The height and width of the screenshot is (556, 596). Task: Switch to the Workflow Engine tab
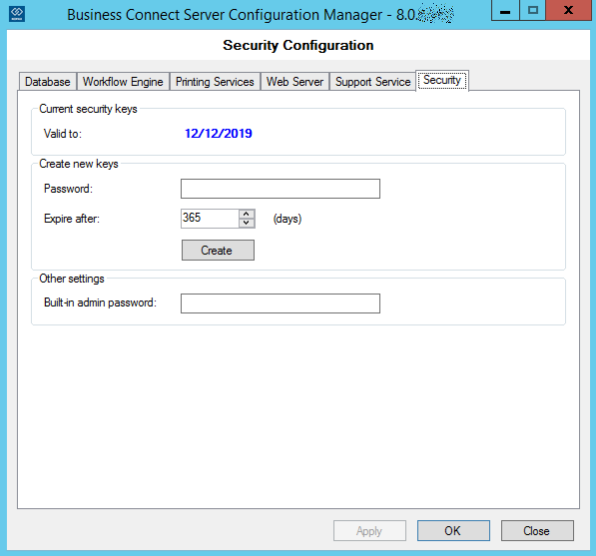coord(123,82)
